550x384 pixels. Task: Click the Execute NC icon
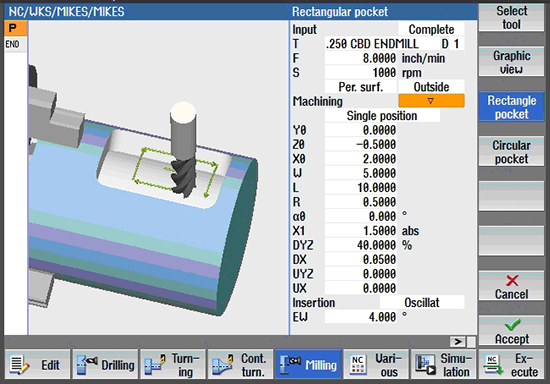(492, 365)
